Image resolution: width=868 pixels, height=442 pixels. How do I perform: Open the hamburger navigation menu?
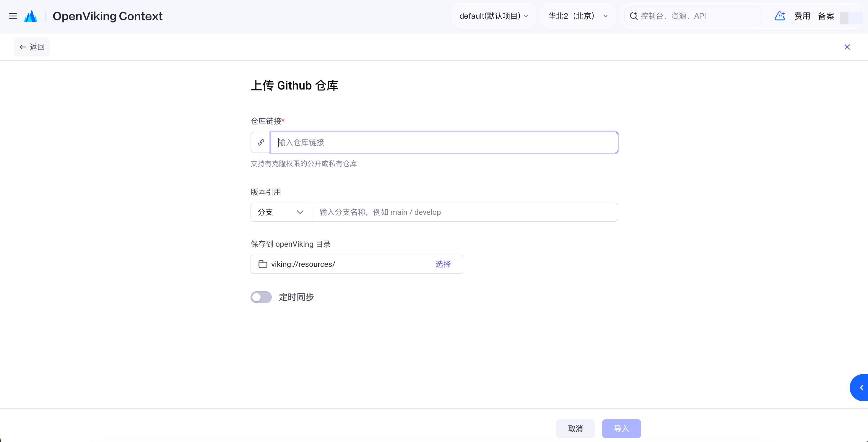[13, 16]
